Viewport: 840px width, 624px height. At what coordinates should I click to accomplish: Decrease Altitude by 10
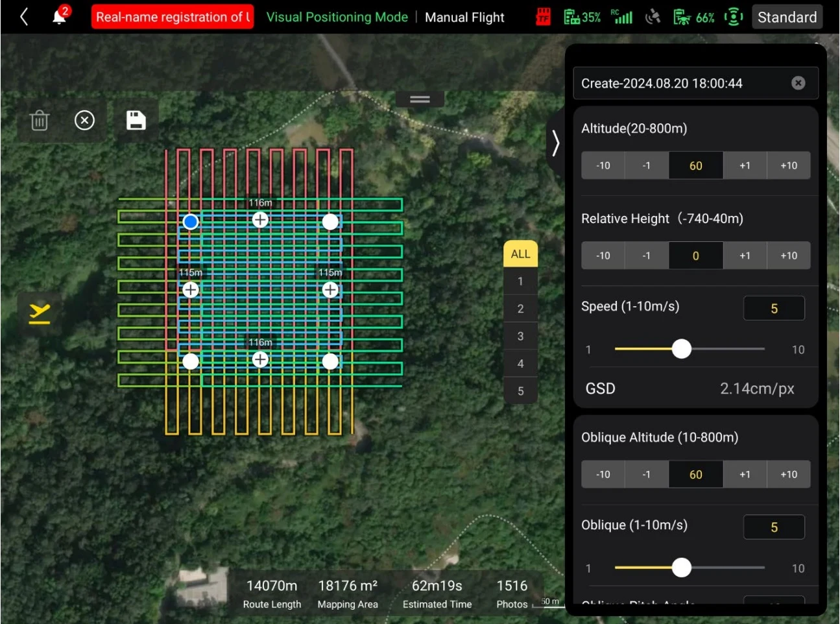click(603, 165)
